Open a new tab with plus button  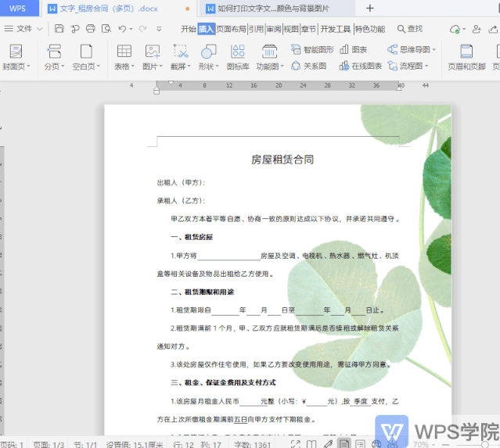(x=369, y=9)
